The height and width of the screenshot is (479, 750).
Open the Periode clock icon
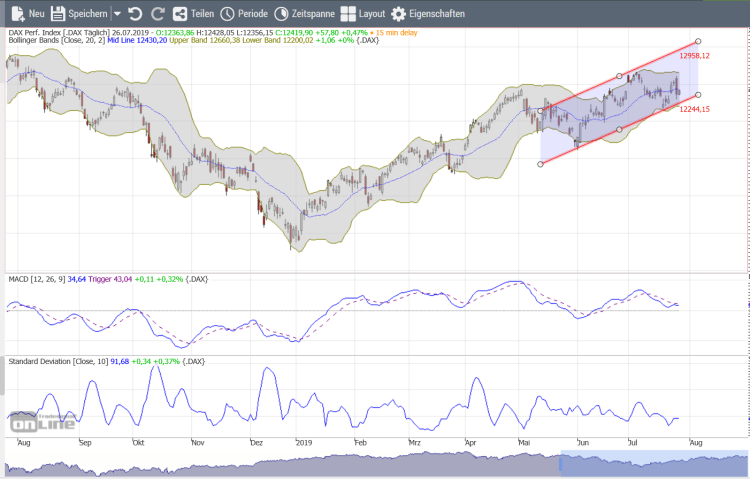pyautogui.click(x=227, y=14)
